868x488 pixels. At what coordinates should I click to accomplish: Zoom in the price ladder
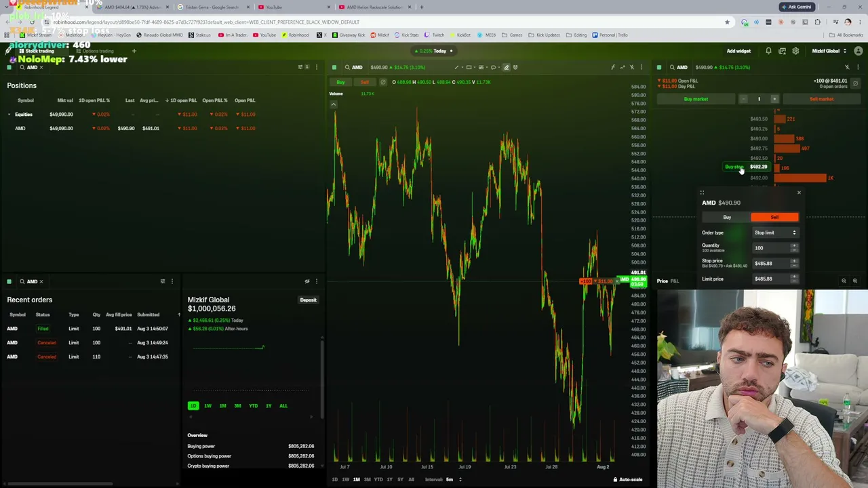854,281
